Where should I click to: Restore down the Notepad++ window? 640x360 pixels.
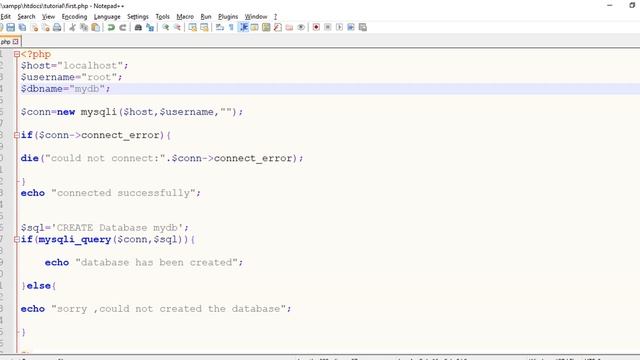click(632, 5)
